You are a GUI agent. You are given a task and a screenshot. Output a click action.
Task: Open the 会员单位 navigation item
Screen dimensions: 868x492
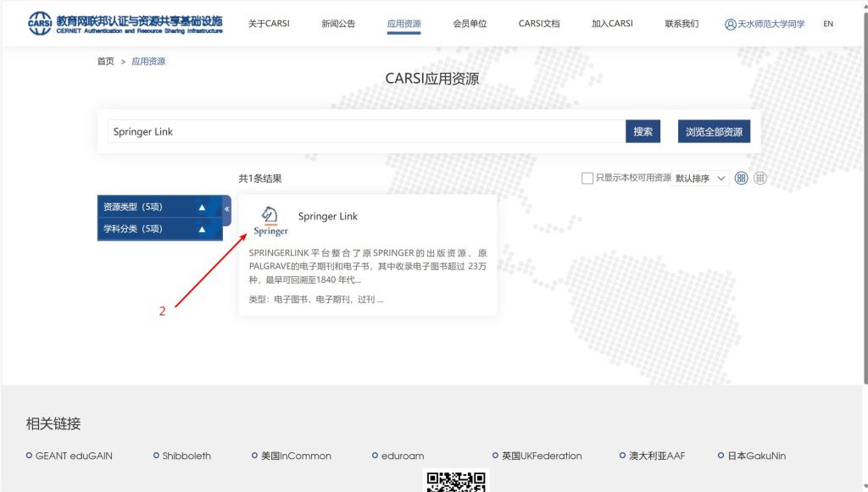point(470,24)
